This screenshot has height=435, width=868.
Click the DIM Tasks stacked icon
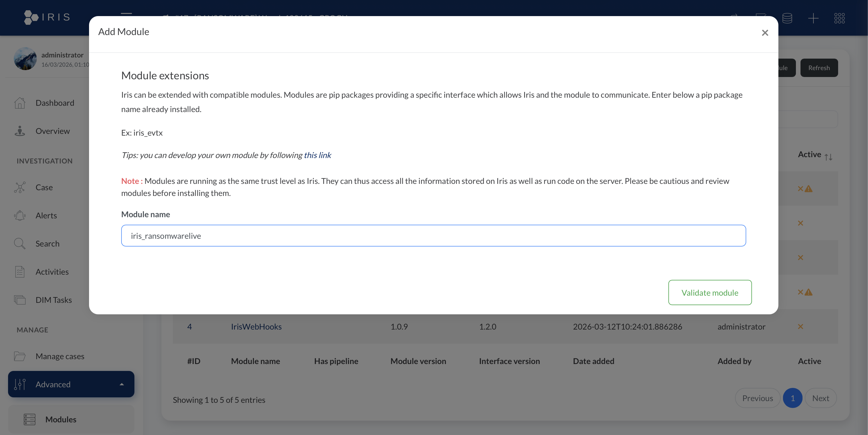point(20,300)
